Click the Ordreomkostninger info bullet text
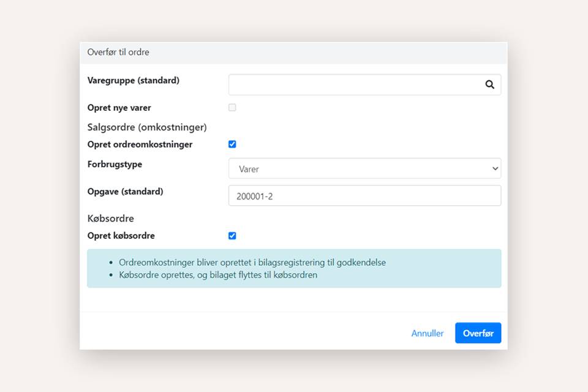 252,262
